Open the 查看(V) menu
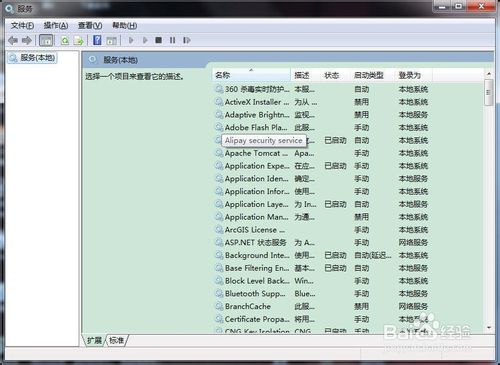 (90, 25)
